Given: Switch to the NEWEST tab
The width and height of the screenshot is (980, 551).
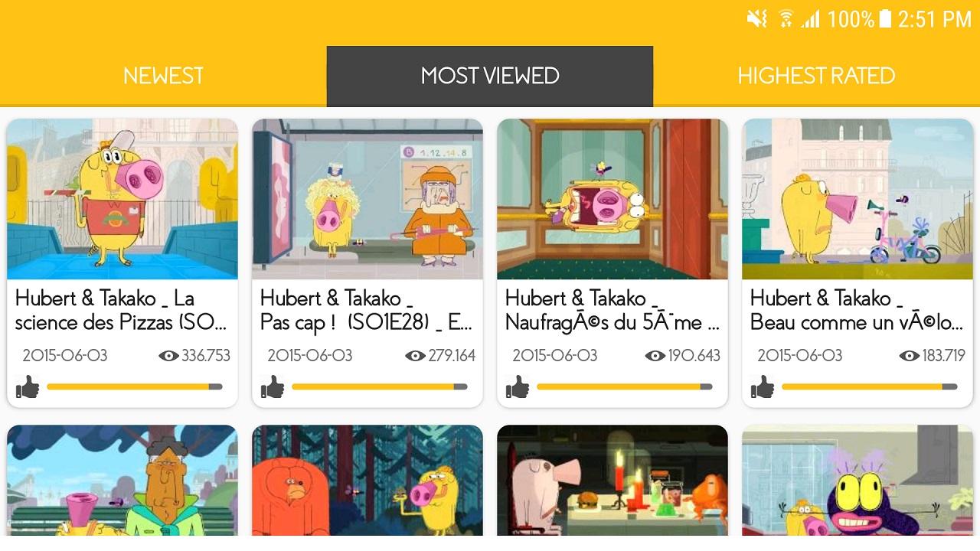Looking at the screenshot, I should coord(163,76).
